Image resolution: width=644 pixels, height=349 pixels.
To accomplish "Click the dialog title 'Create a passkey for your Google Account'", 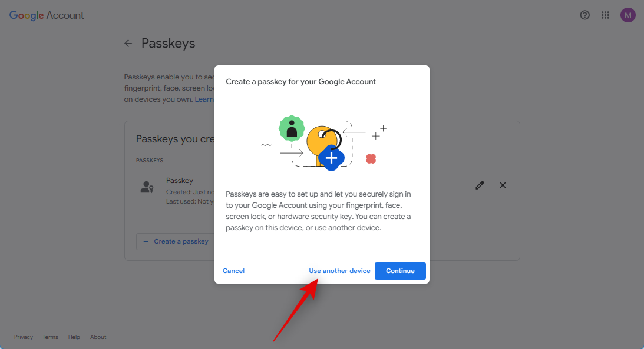I will pyautogui.click(x=300, y=82).
